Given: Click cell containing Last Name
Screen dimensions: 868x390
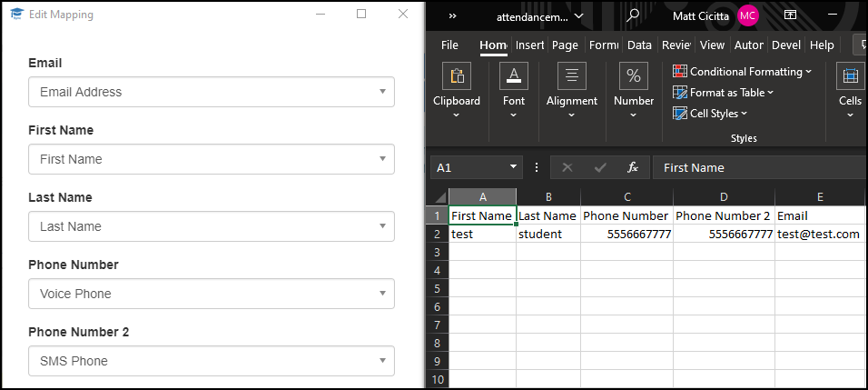Looking at the screenshot, I should pos(548,215).
